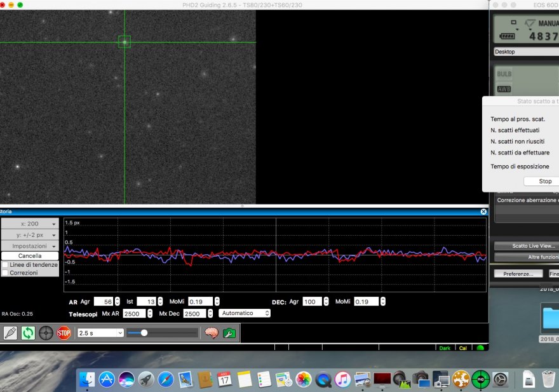This screenshot has width=559, height=392.
Task: Click the green loop exposures icon
Action: [28, 333]
